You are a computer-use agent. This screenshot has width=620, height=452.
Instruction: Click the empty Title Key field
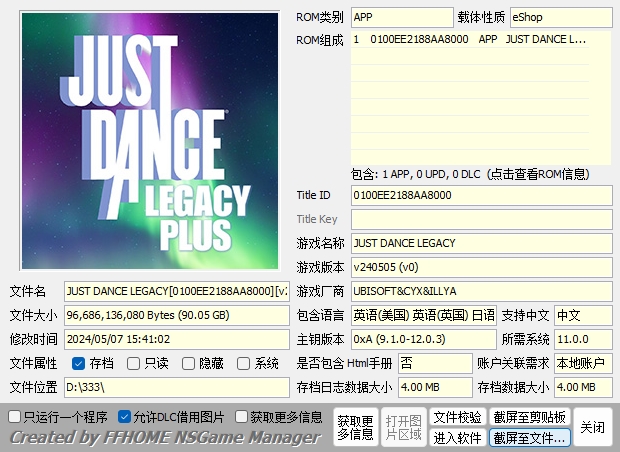click(x=480, y=219)
